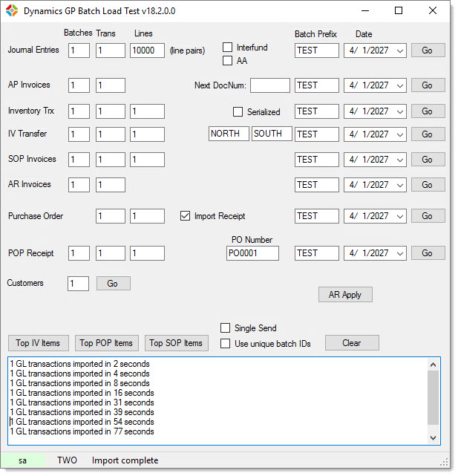The height and width of the screenshot is (476, 458).
Task: Focus the POP Receipt Lines field
Action: click(x=147, y=253)
